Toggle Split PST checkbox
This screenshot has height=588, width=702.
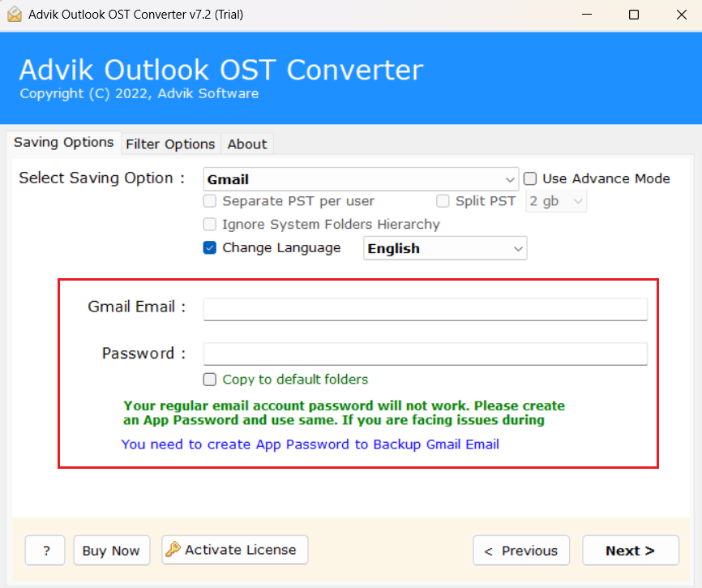pos(443,201)
